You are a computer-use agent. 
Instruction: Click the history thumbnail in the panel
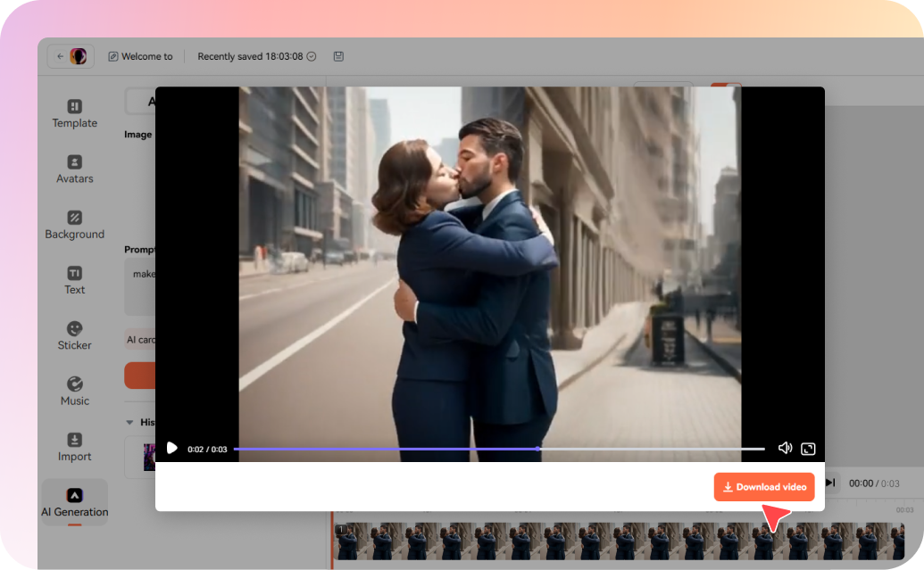(x=149, y=457)
